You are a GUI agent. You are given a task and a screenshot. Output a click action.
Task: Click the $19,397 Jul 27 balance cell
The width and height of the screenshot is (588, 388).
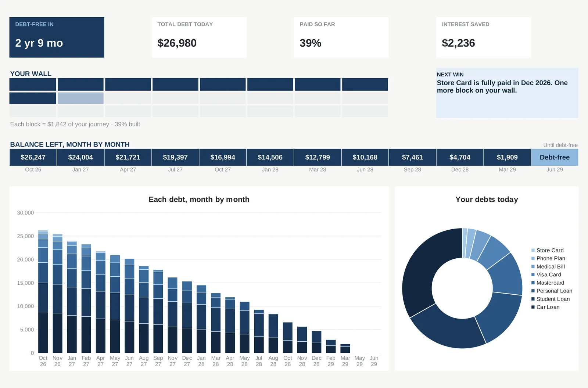pos(175,157)
